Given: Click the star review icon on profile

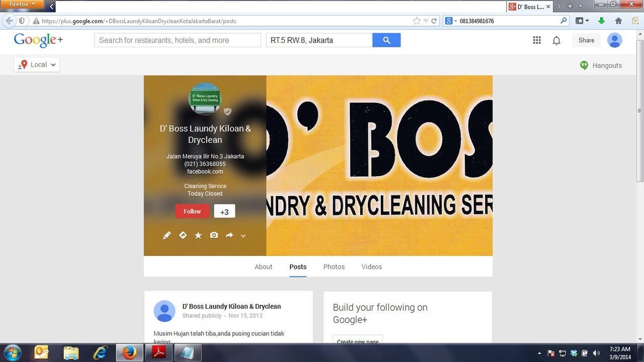Looking at the screenshot, I should click(x=198, y=235).
